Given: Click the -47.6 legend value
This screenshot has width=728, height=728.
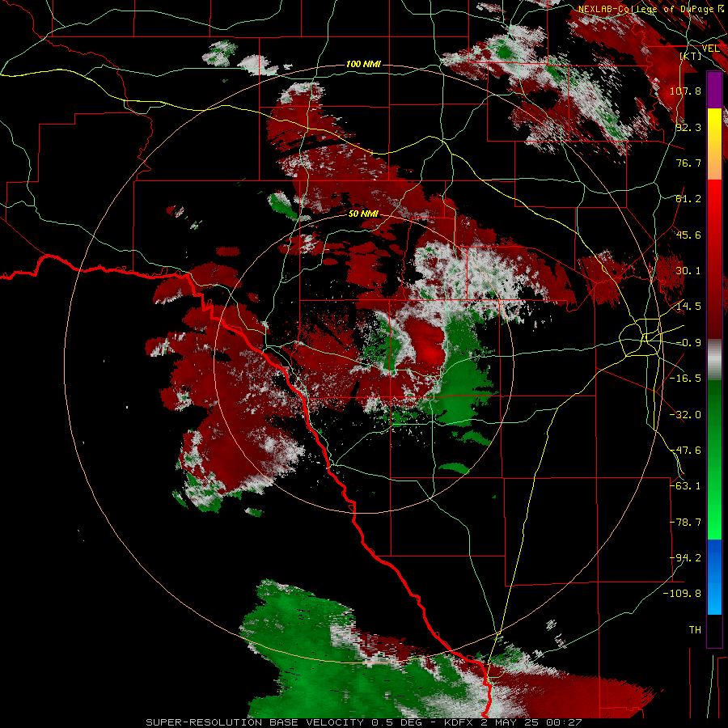Looking at the screenshot, I should tap(685, 451).
